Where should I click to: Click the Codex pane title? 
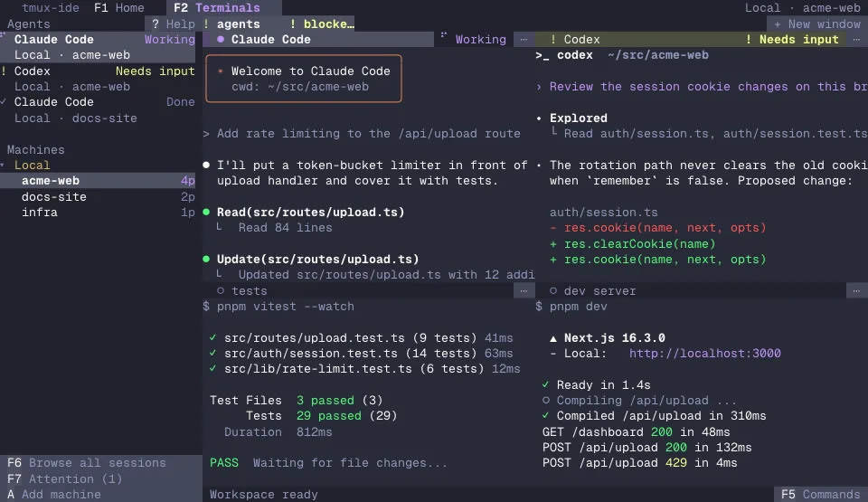pos(581,39)
